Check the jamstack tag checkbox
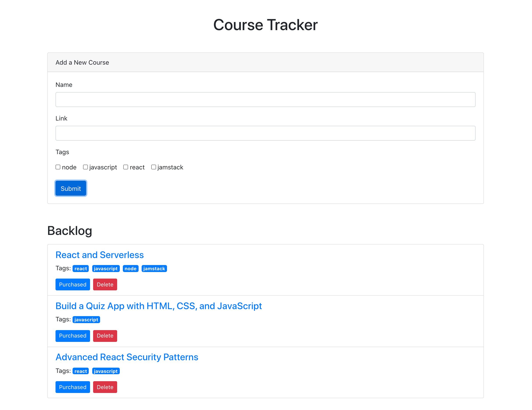Viewport: 532px width, 410px height. coord(153,167)
